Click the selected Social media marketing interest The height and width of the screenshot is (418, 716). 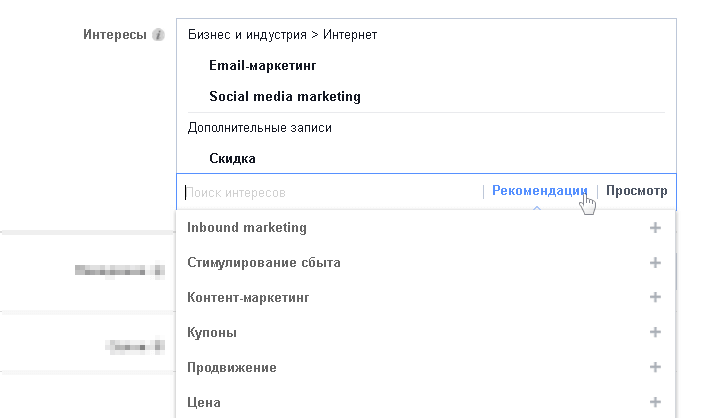[x=285, y=97]
